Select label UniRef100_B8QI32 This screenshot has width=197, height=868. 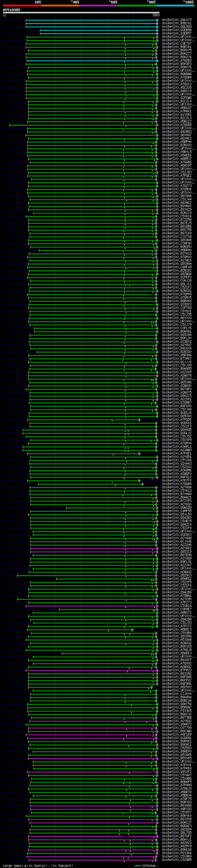[x=176, y=714]
